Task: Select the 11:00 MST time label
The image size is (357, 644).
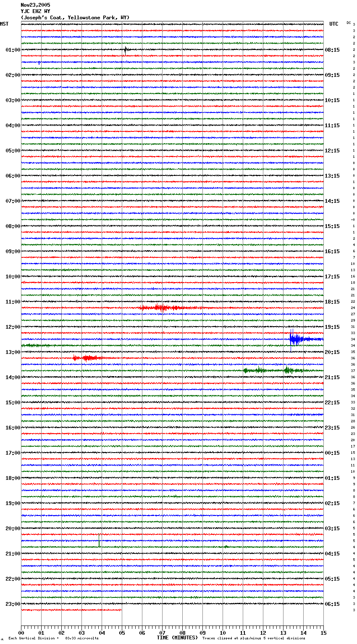Action: click(13, 302)
